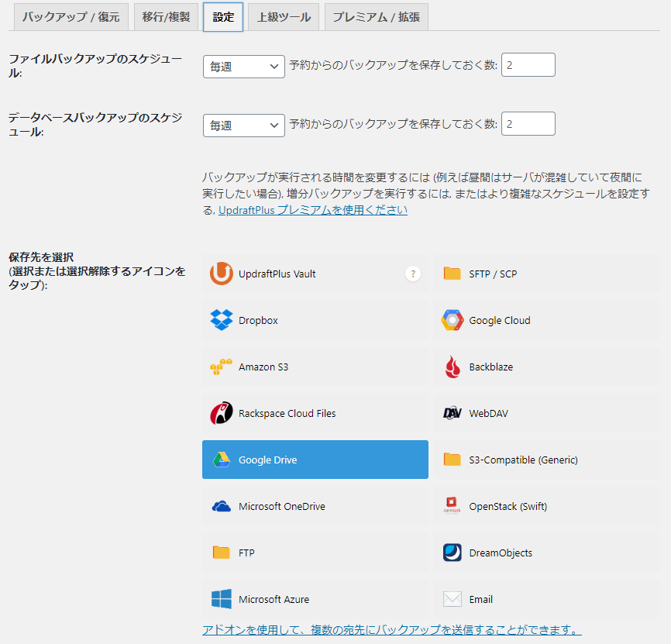Select the 設定 tab
This screenshot has height=644, width=671.
tap(223, 17)
